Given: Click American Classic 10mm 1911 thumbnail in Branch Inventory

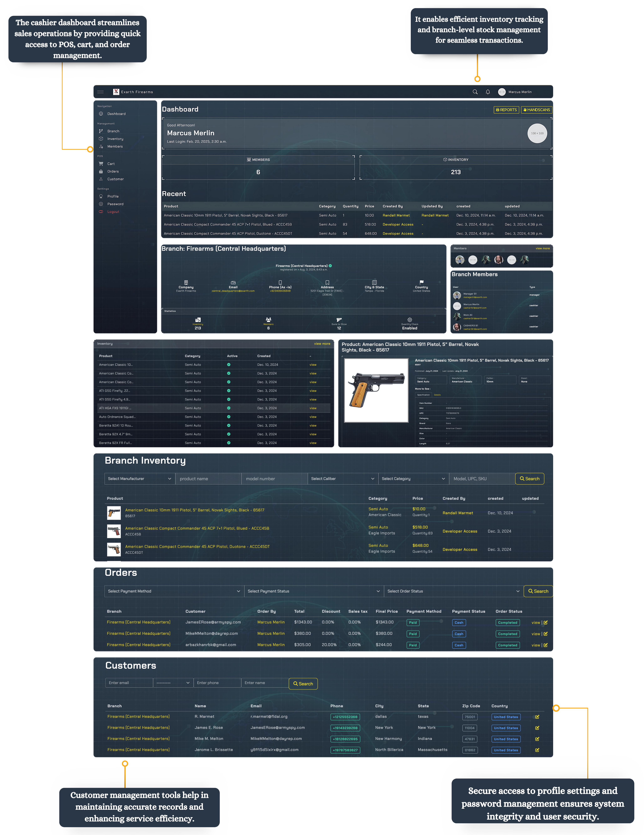Looking at the screenshot, I should pyautogui.click(x=114, y=513).
